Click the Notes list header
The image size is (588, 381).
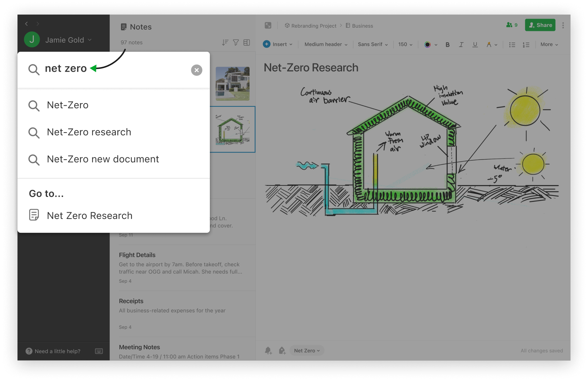tap(136, 27)
